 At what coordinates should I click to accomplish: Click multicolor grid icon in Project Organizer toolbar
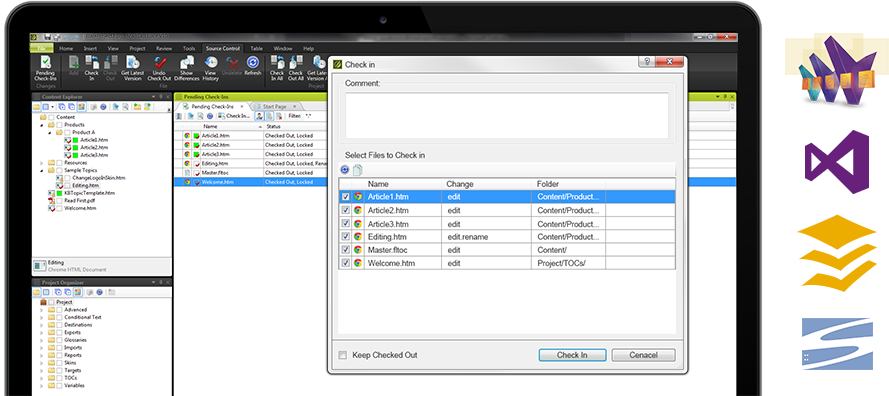click(77, 292)
